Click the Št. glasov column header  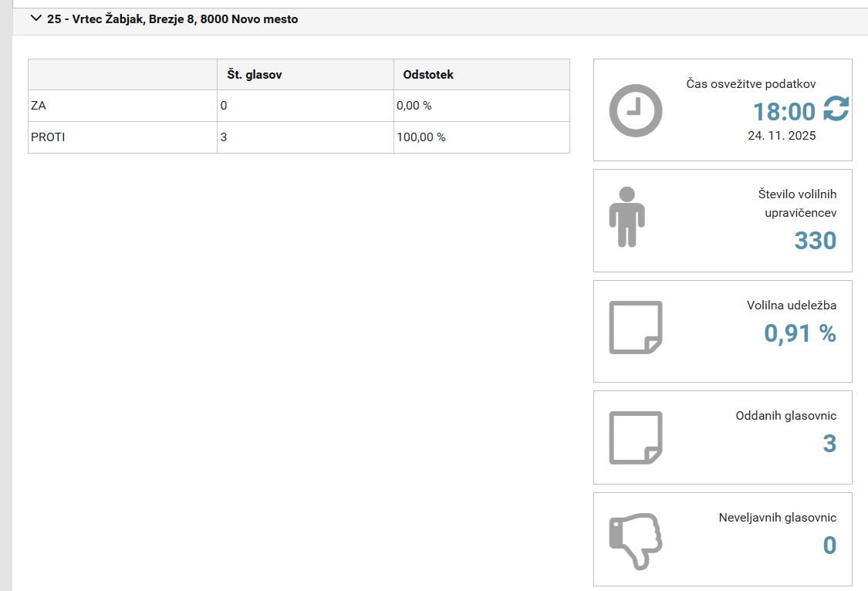(x=254, y=75)
